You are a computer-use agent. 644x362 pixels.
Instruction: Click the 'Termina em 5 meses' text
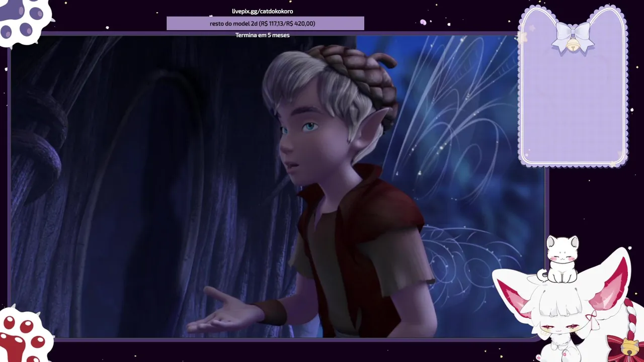pos(263,35)
